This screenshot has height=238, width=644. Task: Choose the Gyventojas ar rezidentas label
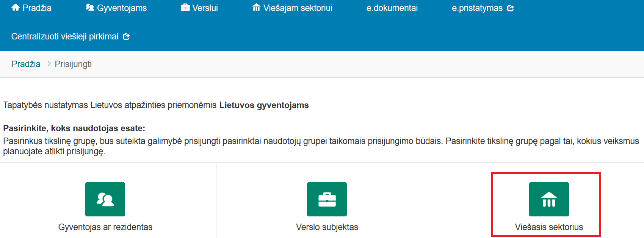pyautogui.click(x=105, y=227)
